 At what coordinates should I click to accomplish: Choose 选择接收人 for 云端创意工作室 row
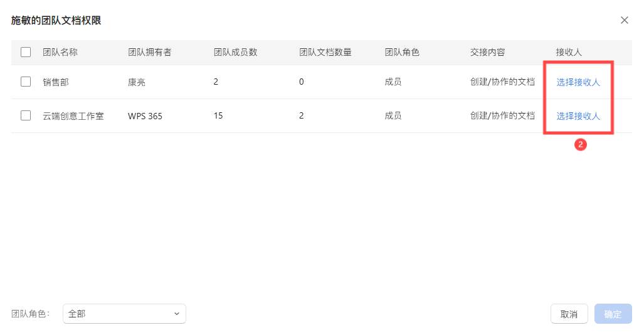tap(578, 116)
